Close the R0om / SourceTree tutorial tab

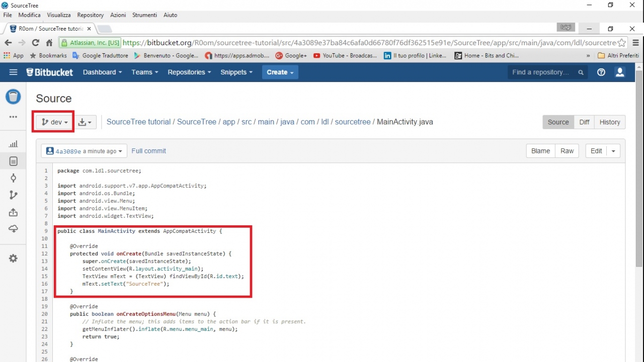[x=89, y=29]
